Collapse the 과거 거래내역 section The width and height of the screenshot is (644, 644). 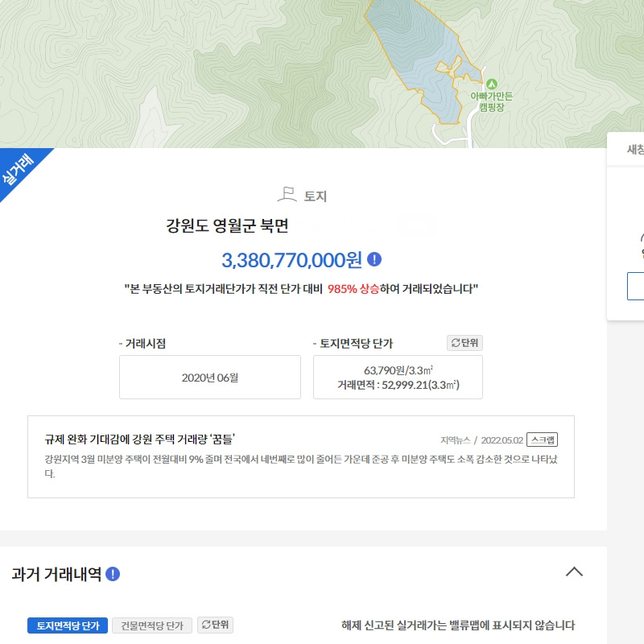575,570
